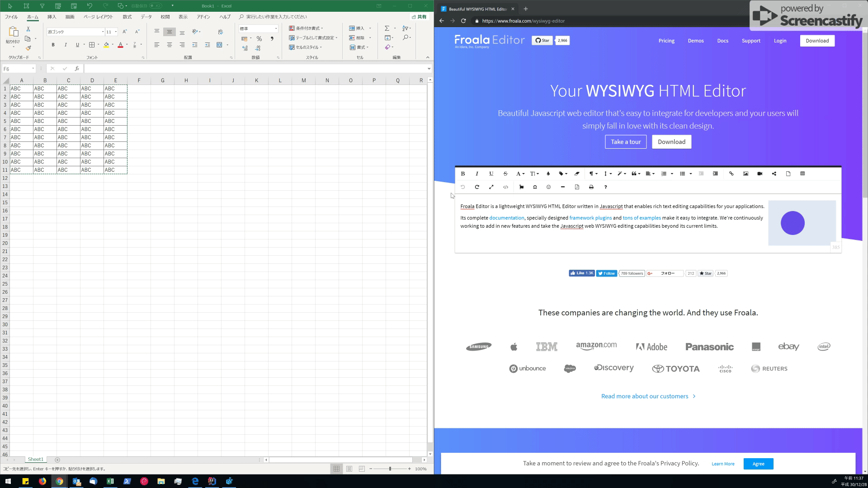Select the Sheet1 worksheet tab
This screenshot has height=488, width=868.
(36, 460)
